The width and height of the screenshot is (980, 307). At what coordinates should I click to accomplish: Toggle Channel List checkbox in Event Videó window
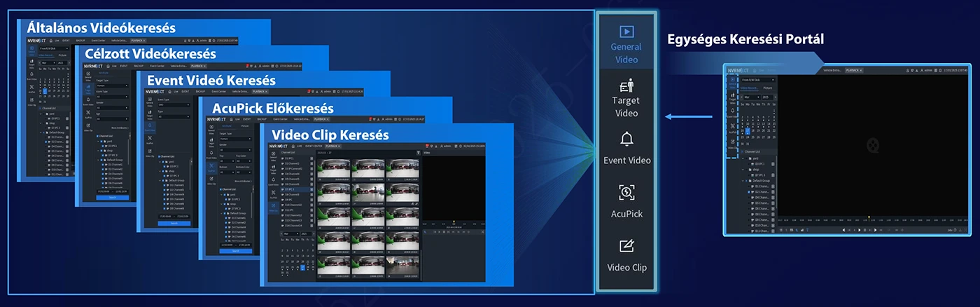point(158,156)
